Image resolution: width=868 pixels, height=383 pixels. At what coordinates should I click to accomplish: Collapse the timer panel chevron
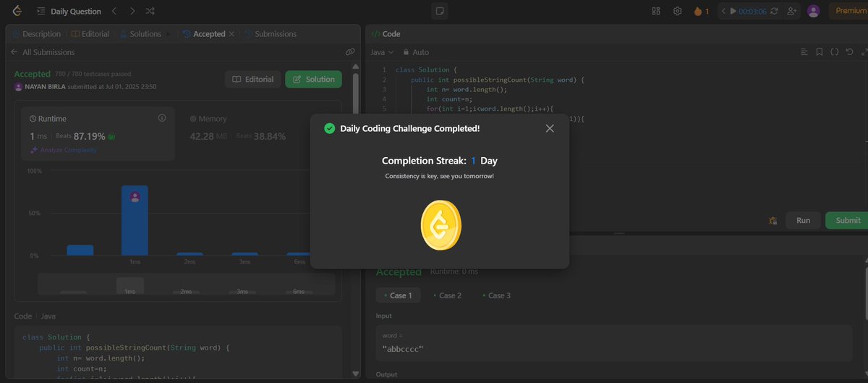pyautogui.click(x=723, y=11)
